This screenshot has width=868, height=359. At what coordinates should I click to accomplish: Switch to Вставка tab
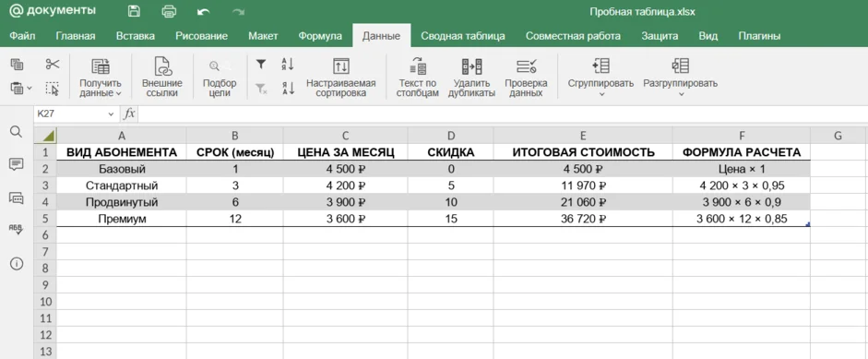pyautogui.click(x=136, y=36)
